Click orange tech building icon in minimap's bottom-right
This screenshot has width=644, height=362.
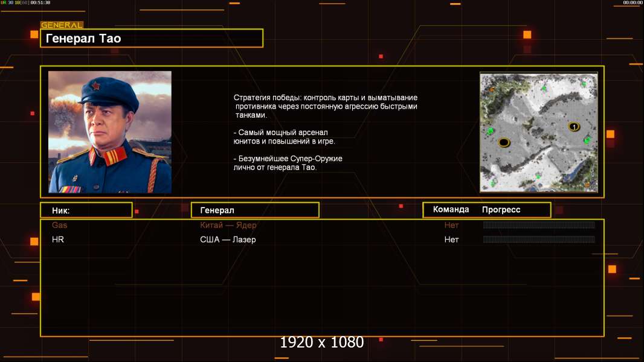pyautogui.click(x=587, y=185)
